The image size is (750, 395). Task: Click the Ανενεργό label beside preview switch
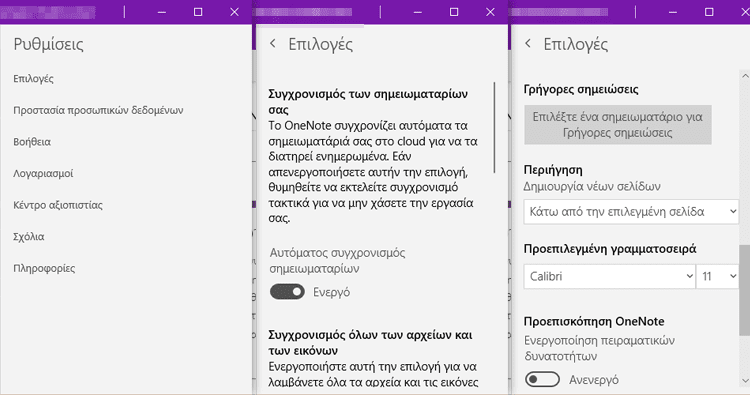pos(594,380)
